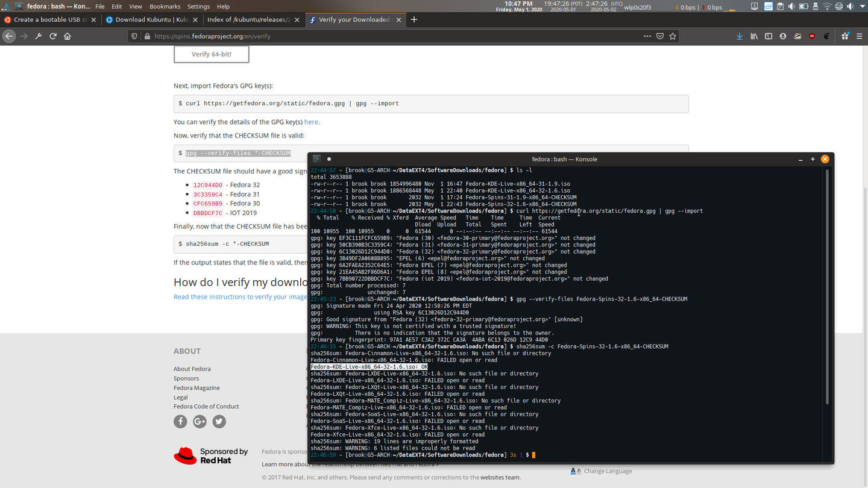The height and width of the screenshot is (488, 868).
Task: Open the Sponsors footer link
Action: pos(186,378)
